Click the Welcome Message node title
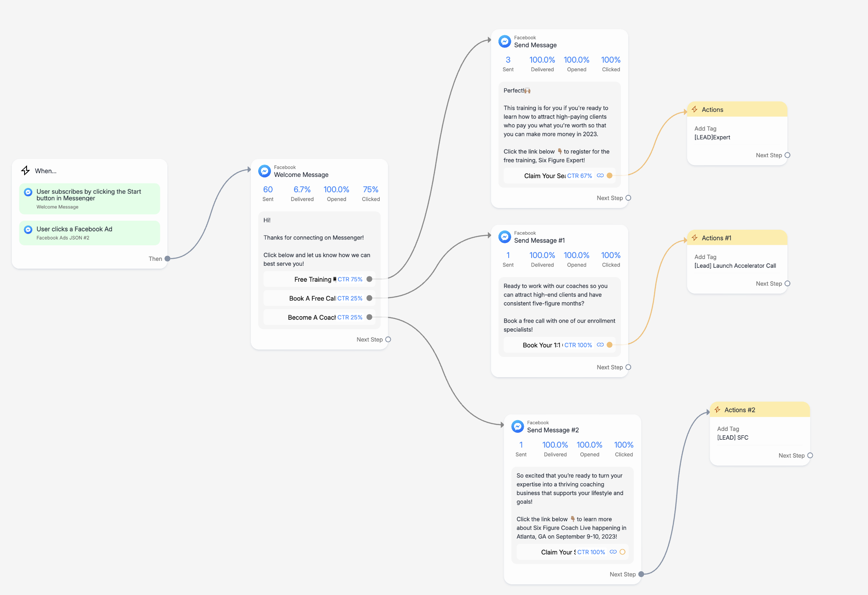Screen dimensions: 868x595 301,175
